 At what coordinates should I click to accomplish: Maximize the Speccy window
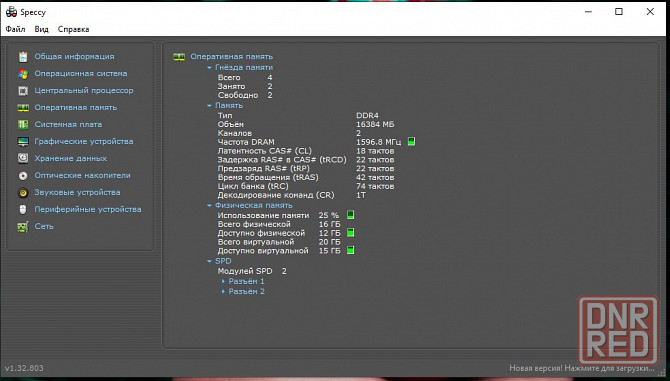pyautogui.click(x=619, y=12)
